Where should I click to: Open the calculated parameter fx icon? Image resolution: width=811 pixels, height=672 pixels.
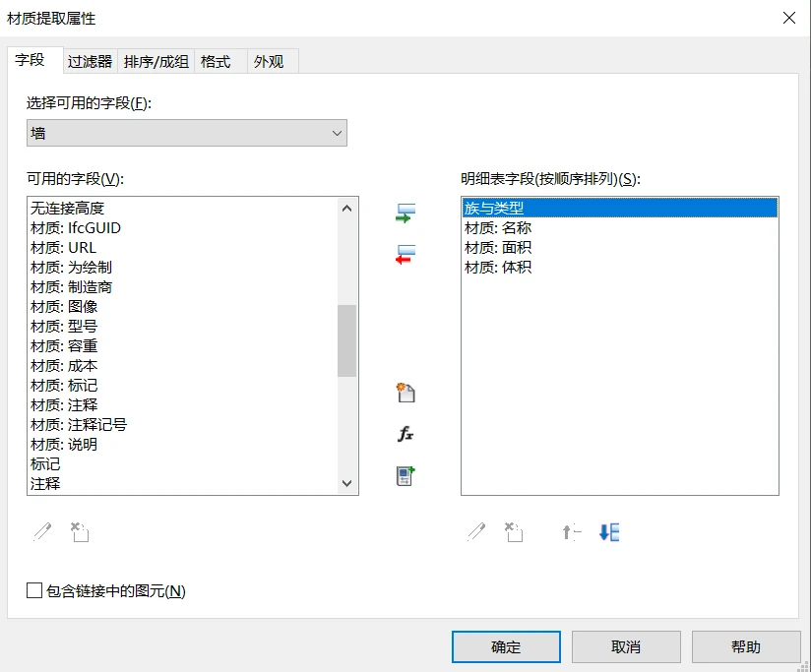pyautogui.click(x=405, y=434)
